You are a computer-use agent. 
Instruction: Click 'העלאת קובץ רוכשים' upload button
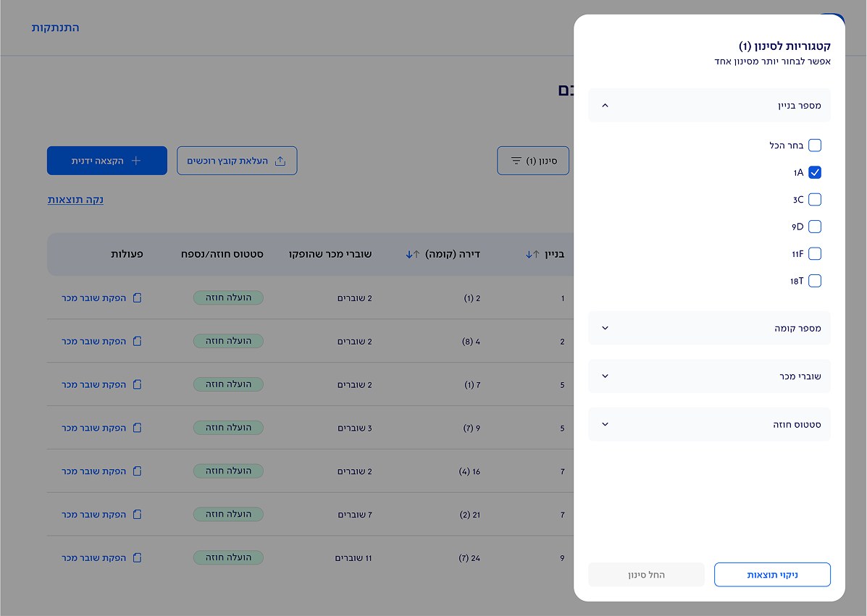pos(237,161)
